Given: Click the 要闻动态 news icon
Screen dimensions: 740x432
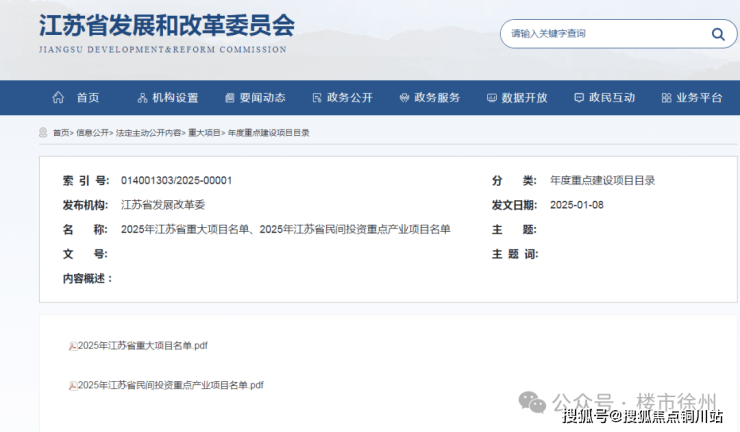Looking at the screenshot, I should (x=230, y=98).
